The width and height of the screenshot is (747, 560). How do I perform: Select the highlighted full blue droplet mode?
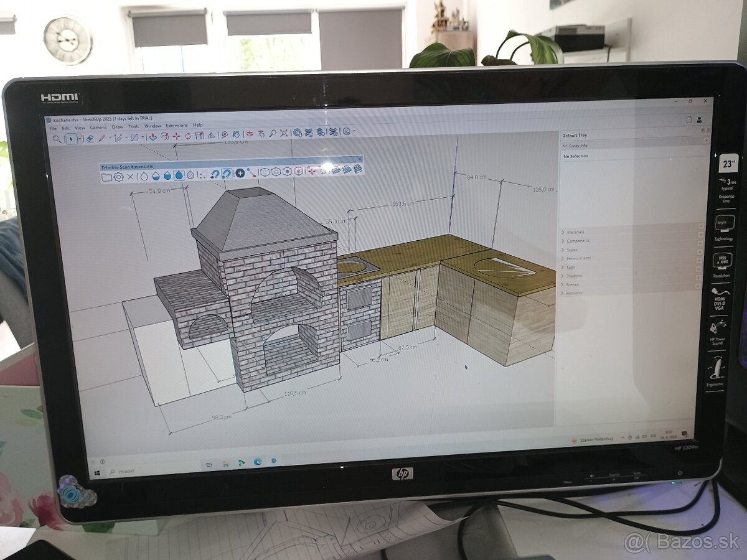pyautogui.click(x=179, y=175)
